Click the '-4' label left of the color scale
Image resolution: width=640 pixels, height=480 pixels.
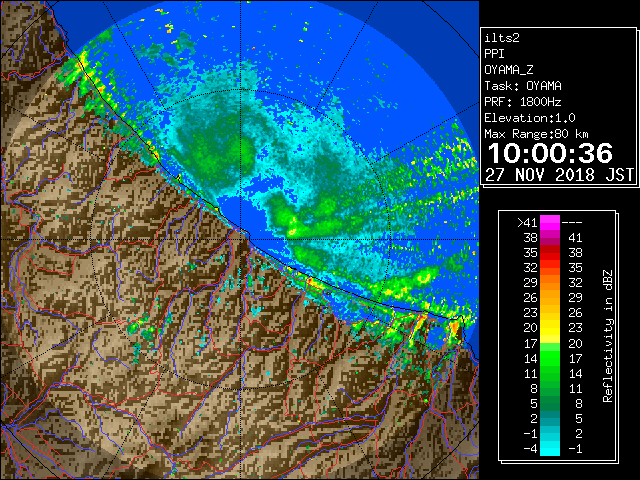(530, 449)
